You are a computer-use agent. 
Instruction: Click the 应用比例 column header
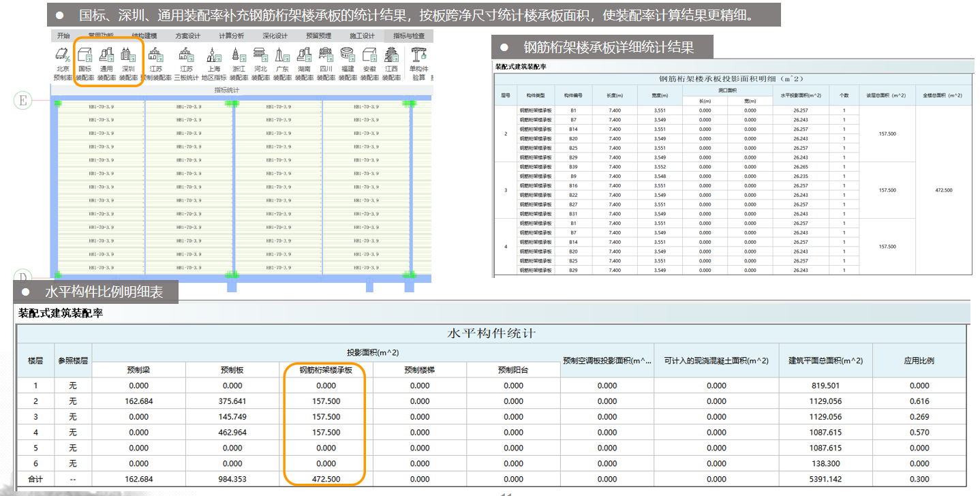(x=919, y=360)
